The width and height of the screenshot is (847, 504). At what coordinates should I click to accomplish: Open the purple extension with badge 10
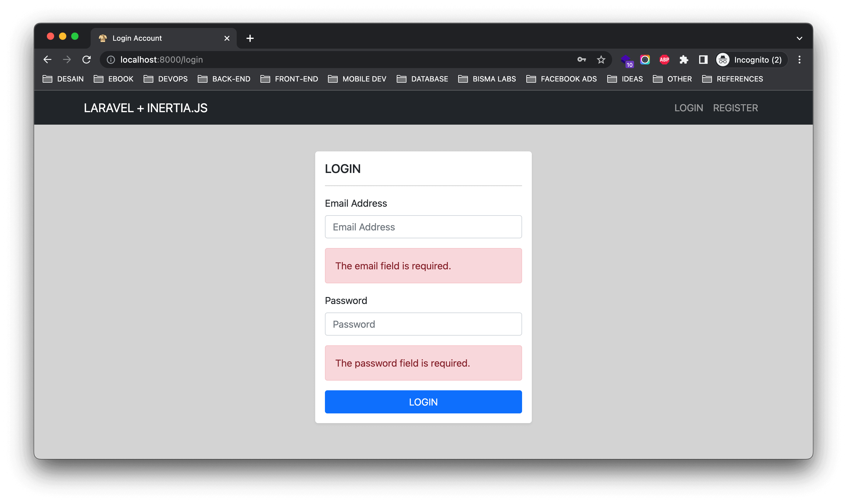coord(626,60)
